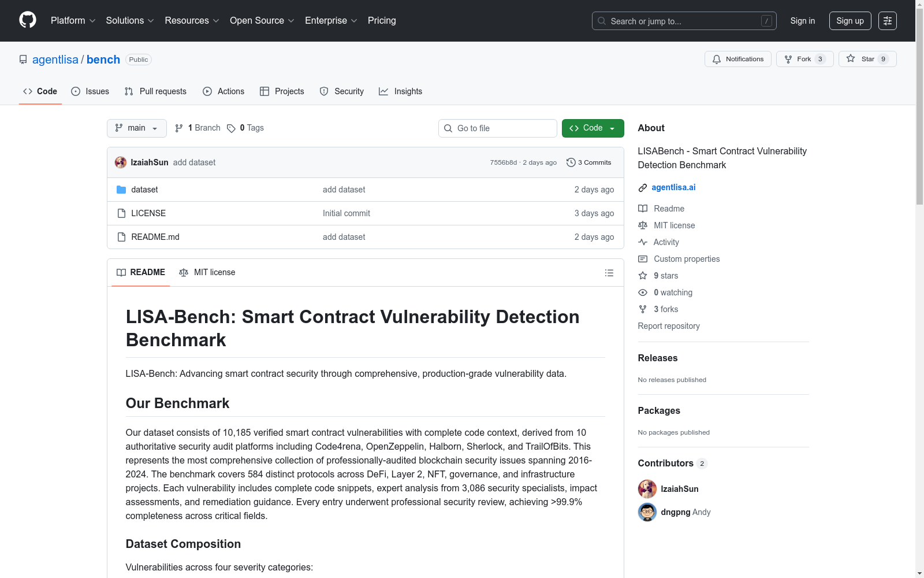Image resolution: width=924 pixels, height=578 pixels.
Task: Open the commit hash 7556b8d
Action: (504, 162)
